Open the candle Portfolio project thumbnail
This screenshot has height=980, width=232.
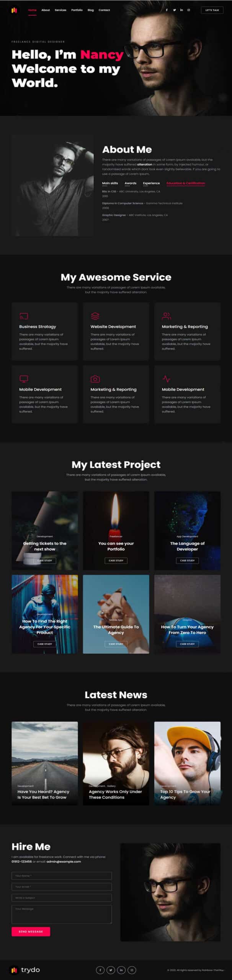coord(116,531)
